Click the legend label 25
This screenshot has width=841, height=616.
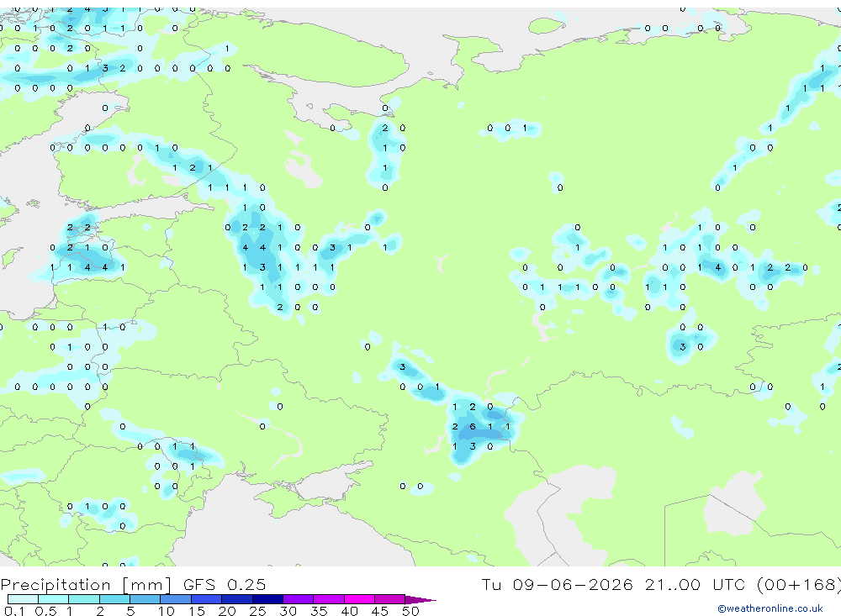[x=257, y=611]
